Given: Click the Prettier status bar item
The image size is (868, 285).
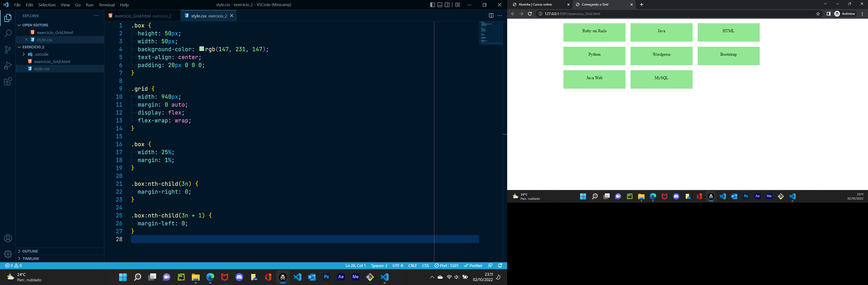Looking at the screenshot, I should (473, 265).
